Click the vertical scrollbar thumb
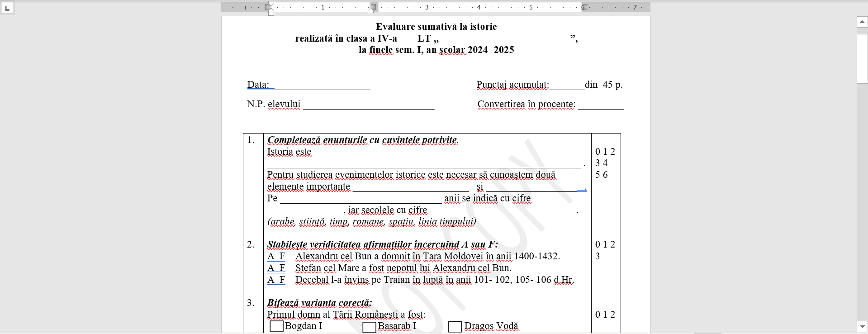 pos(862,58)
